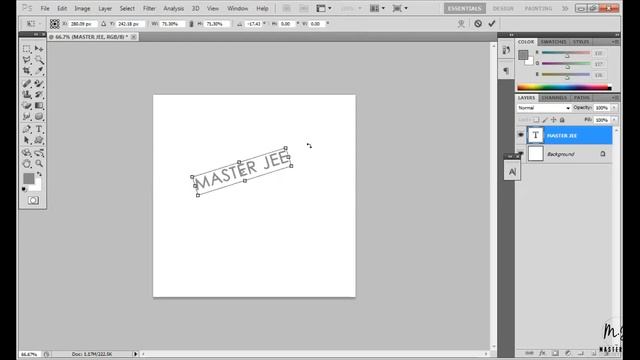Select the Path Selection tool
This screenshot has height=360, width=640.
coord(27,140)
